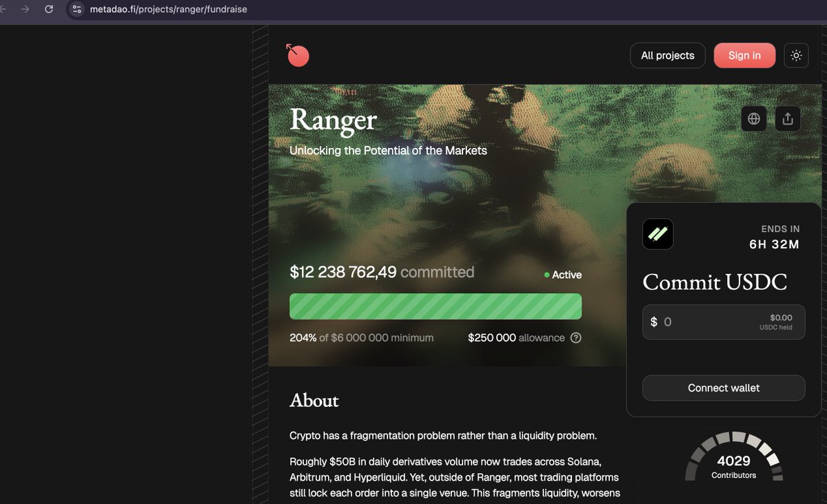Click the Sign in button
Viewport: 827px width, 504px height.
coord(744,56)
